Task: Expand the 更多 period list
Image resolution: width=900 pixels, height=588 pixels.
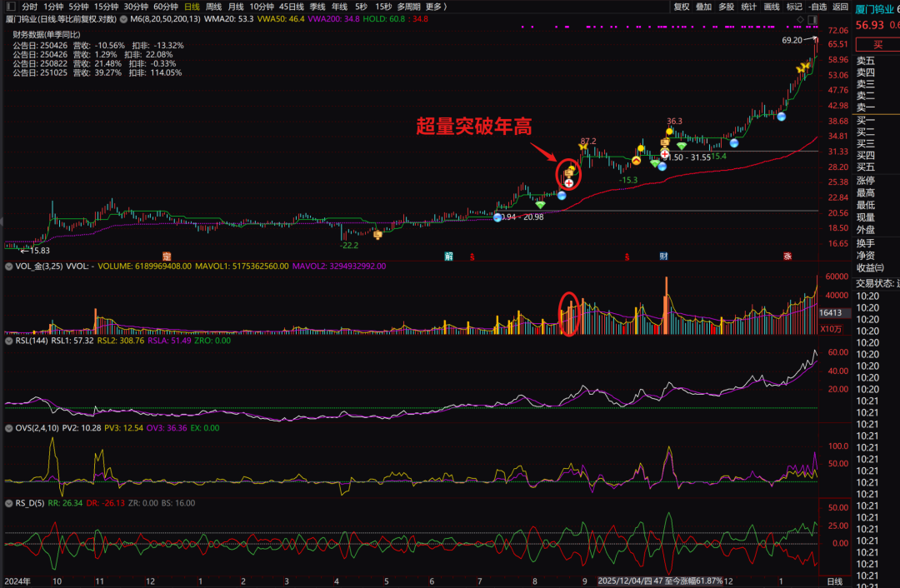Action: tap(436, 7)
